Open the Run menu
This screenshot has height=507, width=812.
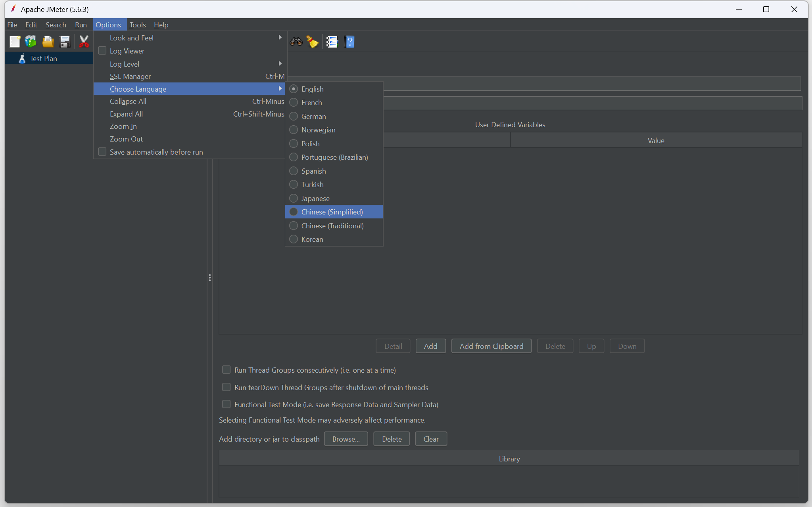point(81,25)
